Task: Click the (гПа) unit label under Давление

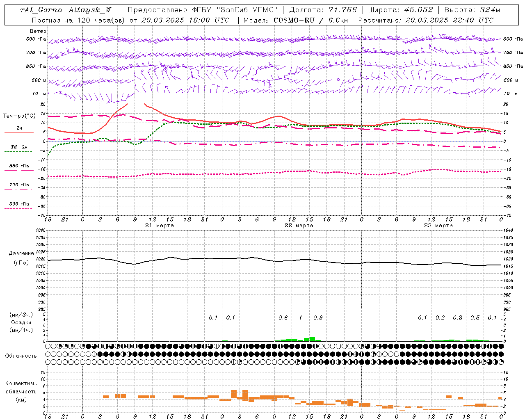Action: coord(21,263)
